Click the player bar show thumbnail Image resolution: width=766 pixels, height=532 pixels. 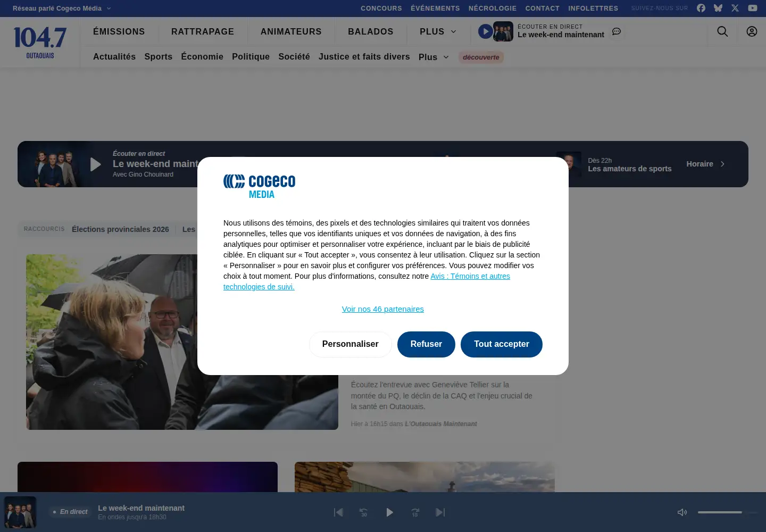tap(20, 512)
